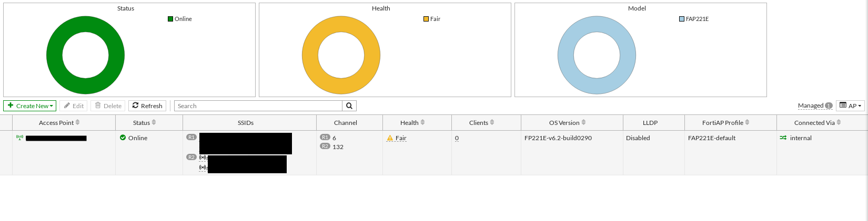The height and width of the screenshot is (221, 868).
Task: Click the SSID broadcast icon beside R2
Action: [203, 157]
